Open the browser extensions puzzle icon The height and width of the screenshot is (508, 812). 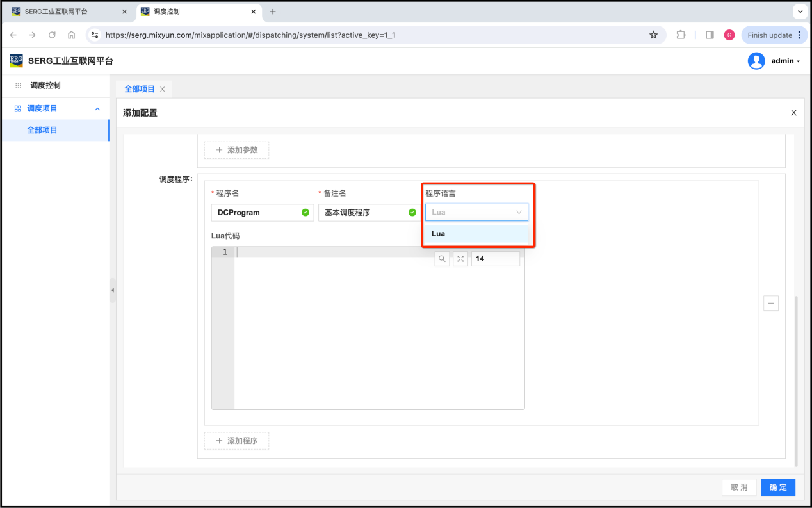[681, 35]
